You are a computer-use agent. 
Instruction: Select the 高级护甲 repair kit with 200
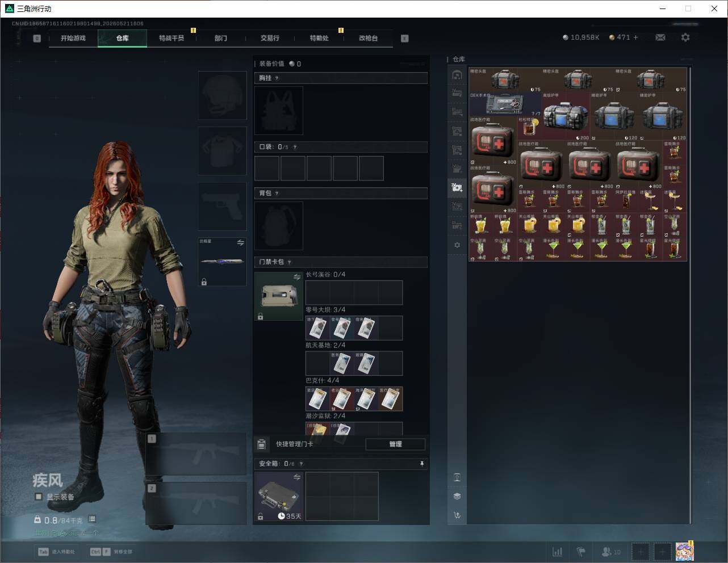(566, 116)
